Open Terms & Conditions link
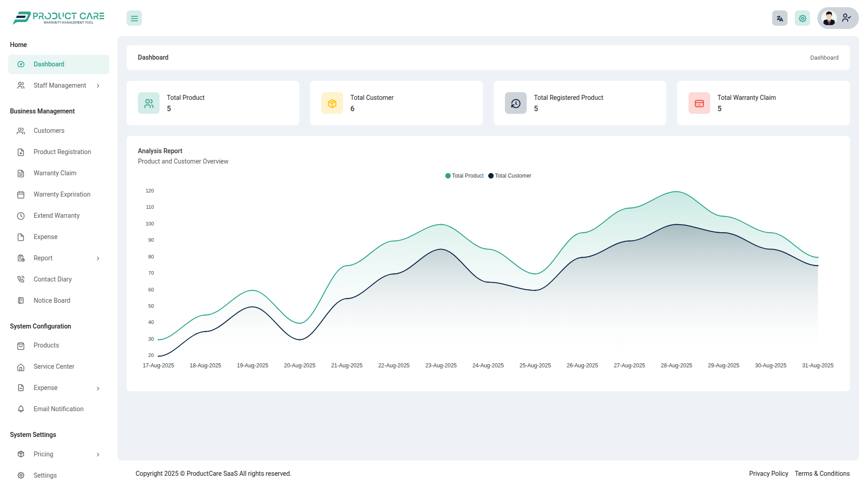868x488 pixels. click(x=822, y=474)
